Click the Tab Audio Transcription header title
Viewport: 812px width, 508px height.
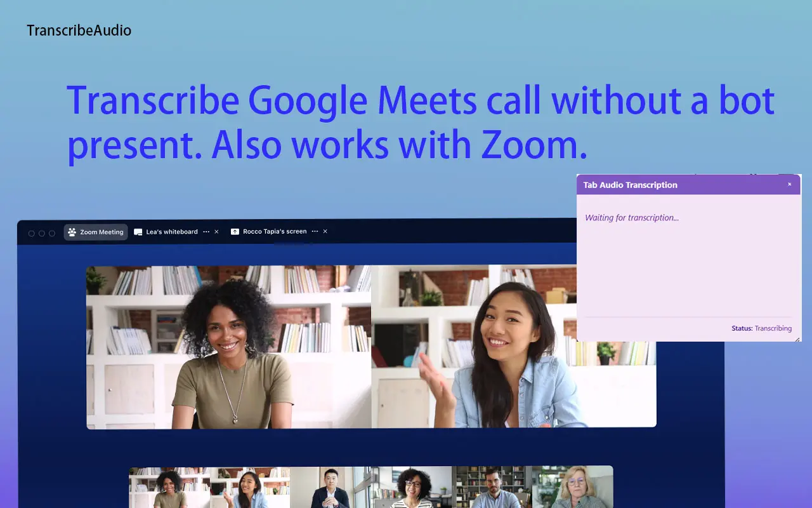click(630, 185)
